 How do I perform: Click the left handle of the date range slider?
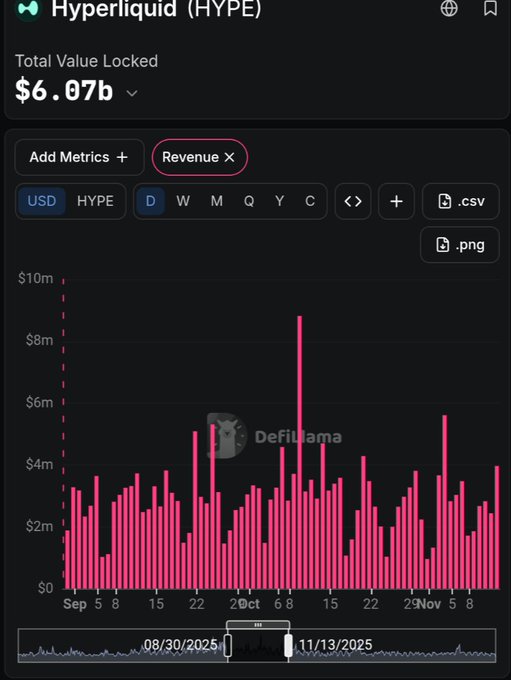pos(228,646)
